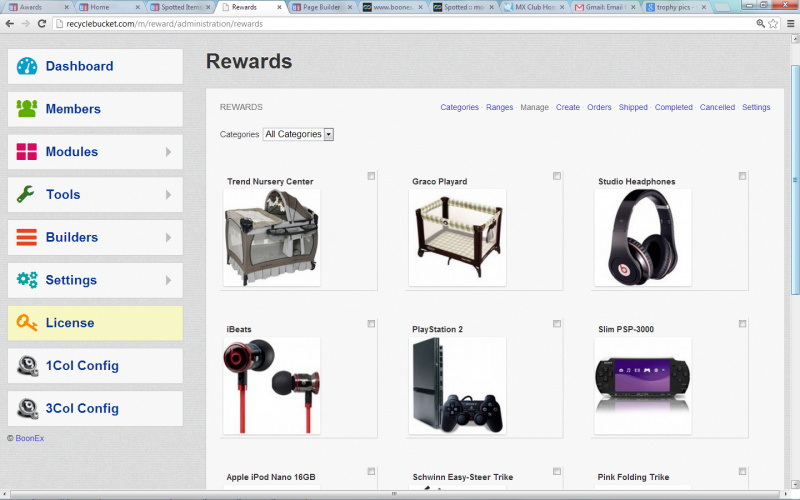Open the rewards Settings link
The image size is (800, 500).
click(756, 107)
